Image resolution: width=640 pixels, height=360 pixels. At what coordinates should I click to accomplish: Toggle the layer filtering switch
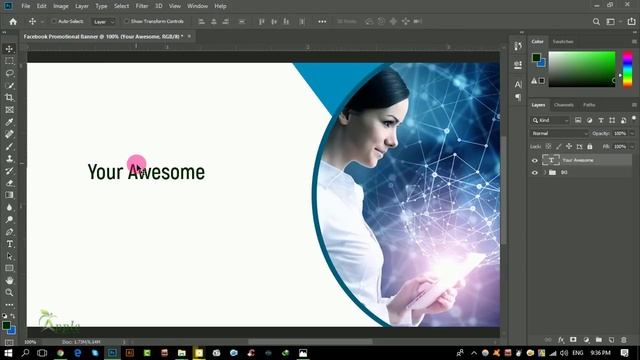(x=634, y=119)
